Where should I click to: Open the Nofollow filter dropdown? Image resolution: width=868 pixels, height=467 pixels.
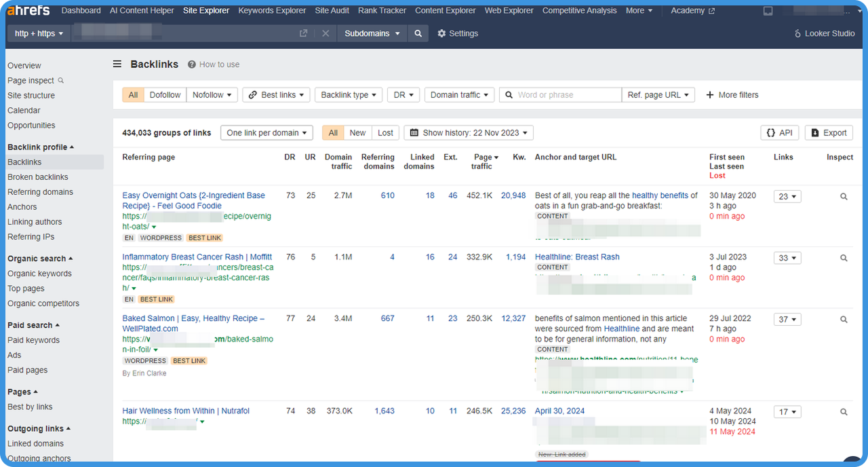click(212, 95)
